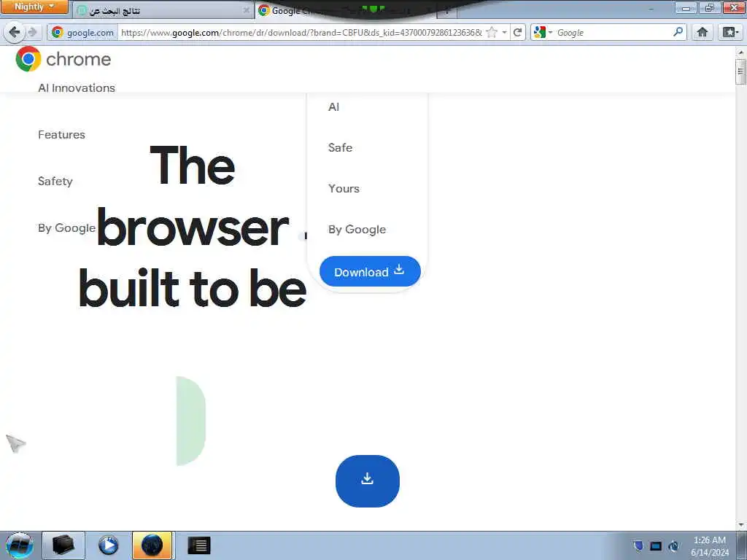The height and width of the screenshot is (560, 747).
Task: Click the Chrome logo in header
Action: [63, 59]
